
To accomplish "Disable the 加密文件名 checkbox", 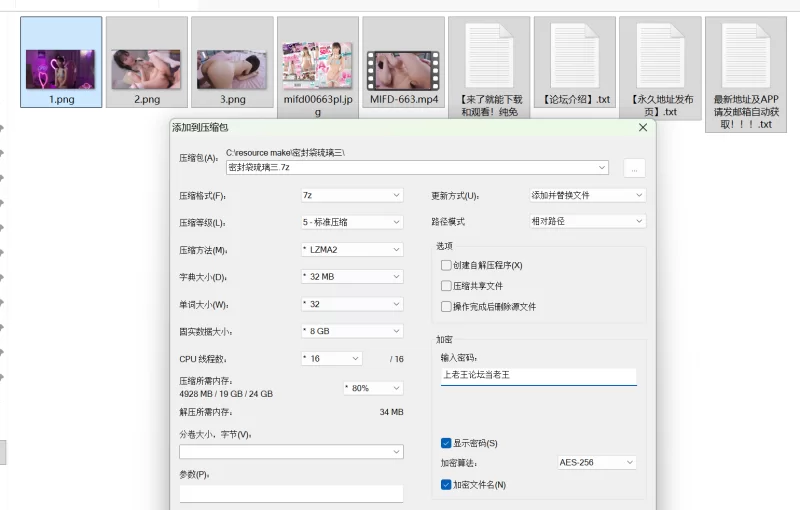I will click(446, 484).
